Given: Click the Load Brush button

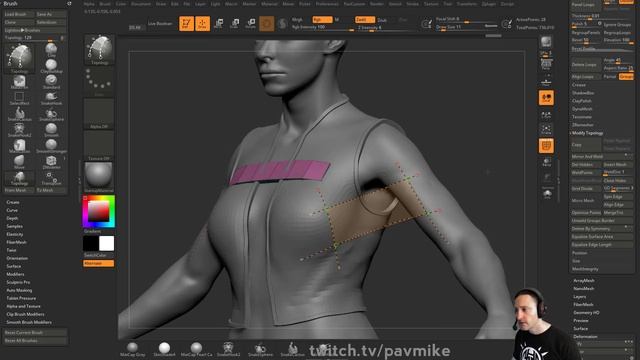Looking at the screenshot, I should 18,14.
